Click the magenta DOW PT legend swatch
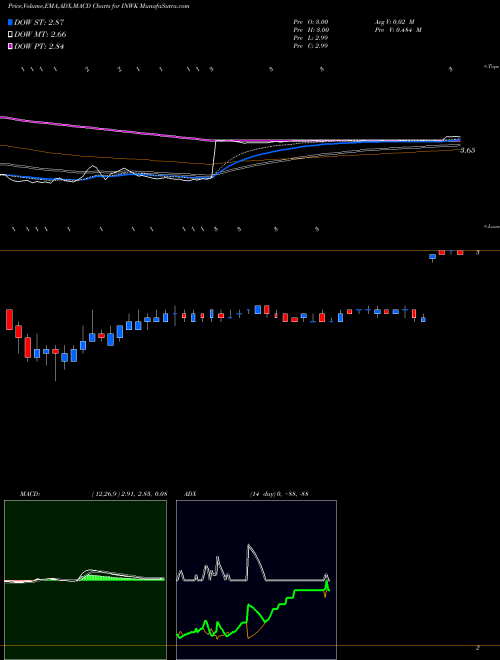Screen dimensions: 500x660 tap(11, 47)
